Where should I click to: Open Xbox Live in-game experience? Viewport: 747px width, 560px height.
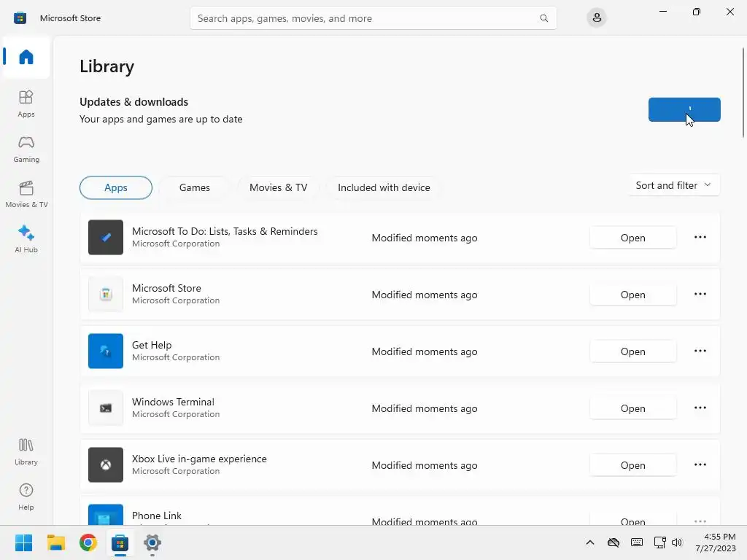click(632, 465)
